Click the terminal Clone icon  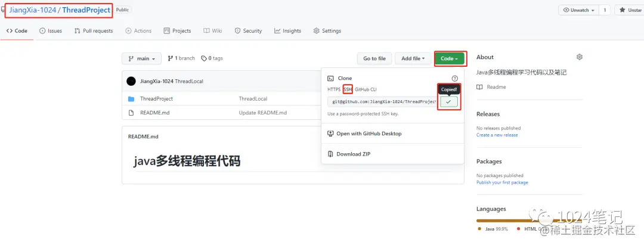(330, 78)
